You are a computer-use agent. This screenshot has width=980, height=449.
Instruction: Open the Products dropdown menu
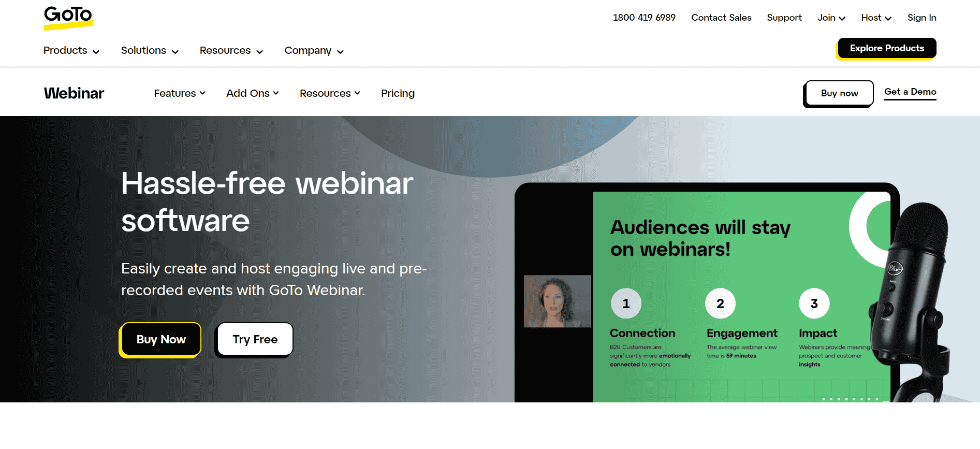pos(71,50)
